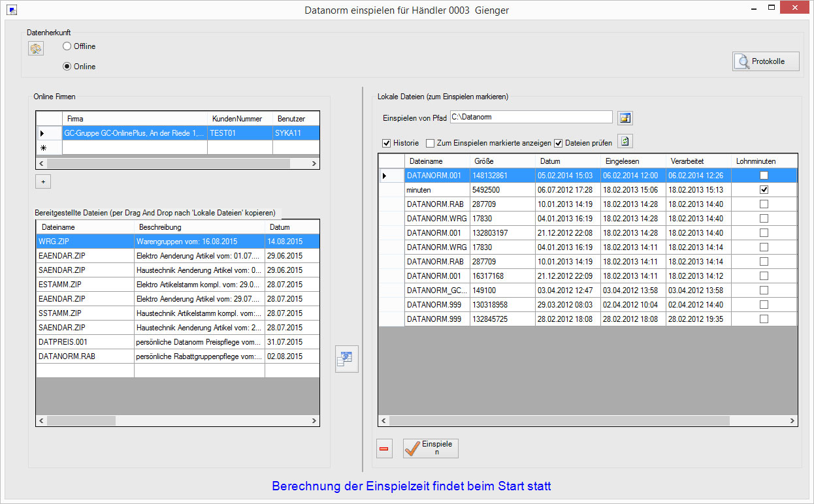Click the browse folder icon beside path
The width and height of the screenshot is (814, 504).
point(625,118)
